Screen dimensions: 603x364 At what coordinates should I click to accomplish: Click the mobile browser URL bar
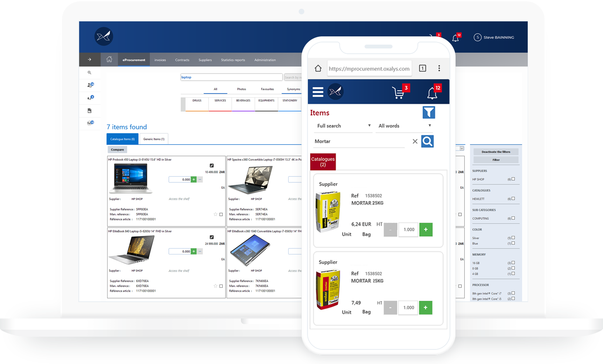[x=369, y=69]
